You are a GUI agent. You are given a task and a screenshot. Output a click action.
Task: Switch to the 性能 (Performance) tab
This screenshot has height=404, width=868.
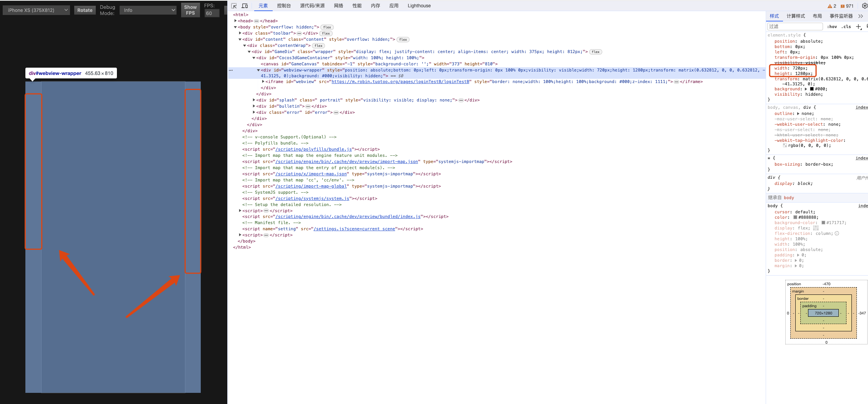pyautogui.click(x=357, y=6)
